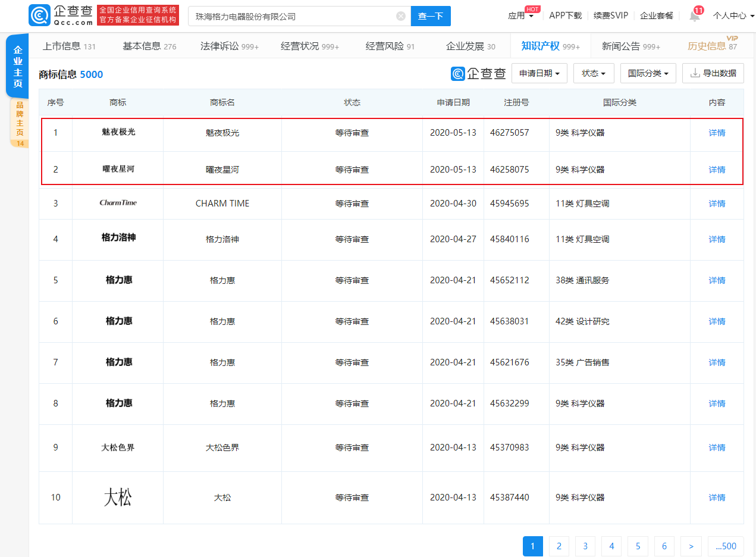This screenshot has height=557, width=756.
Task: Click the 11类 灯具空调 cell for 格力洛神
Action: pyautogui.click(x=582, y=239)
